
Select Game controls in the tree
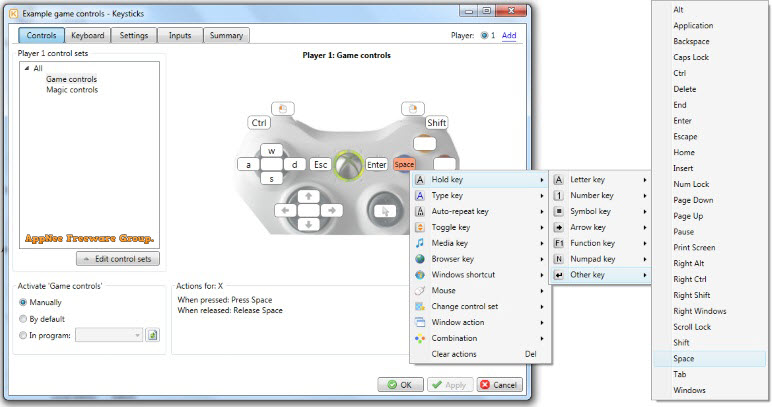coord(71,79)
